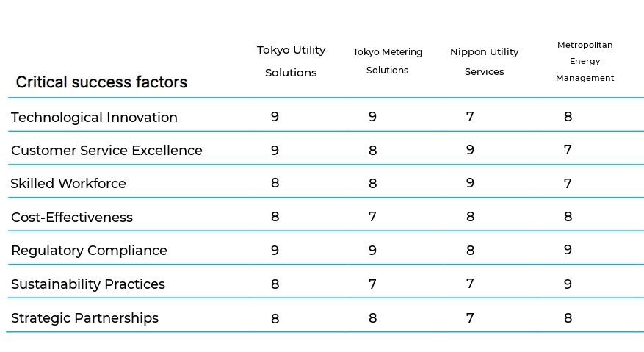The height and width of the screenshot is (352, 644).
Task: Click the Nippon Utility Services column header
Action: (x=484, y=61)
